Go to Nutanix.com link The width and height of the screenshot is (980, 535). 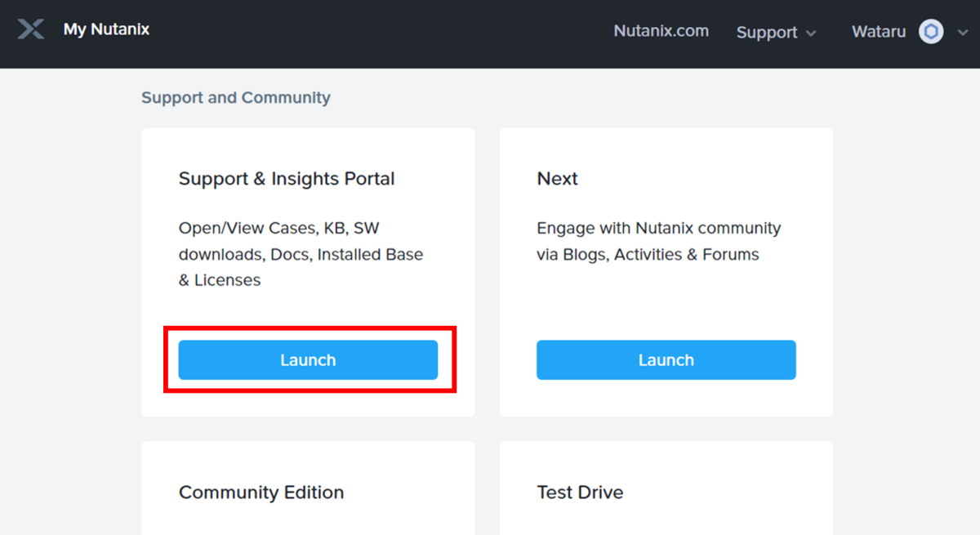tap(661, 31)
